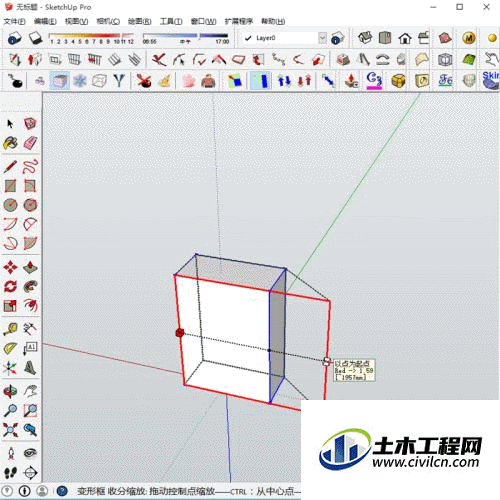Pick the Arc tool

tap(10, 224)
